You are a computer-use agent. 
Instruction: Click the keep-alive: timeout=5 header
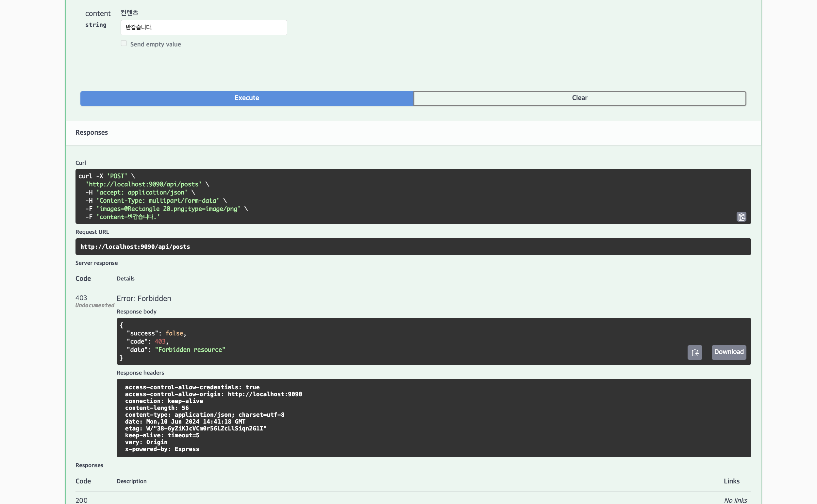pos(162,435)
